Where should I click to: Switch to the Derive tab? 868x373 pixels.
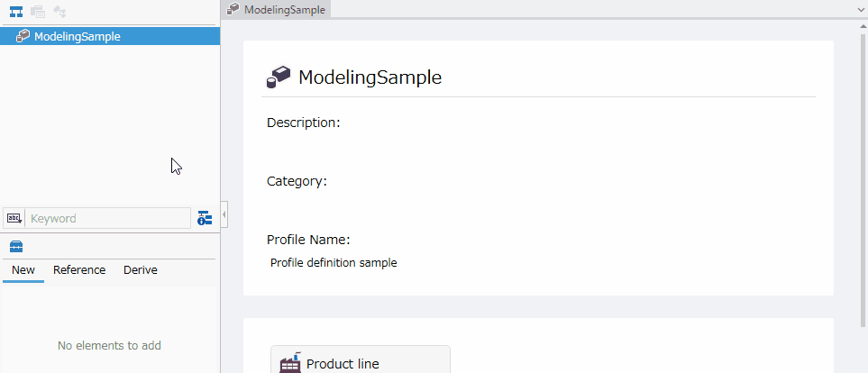[x=140, y=270]
